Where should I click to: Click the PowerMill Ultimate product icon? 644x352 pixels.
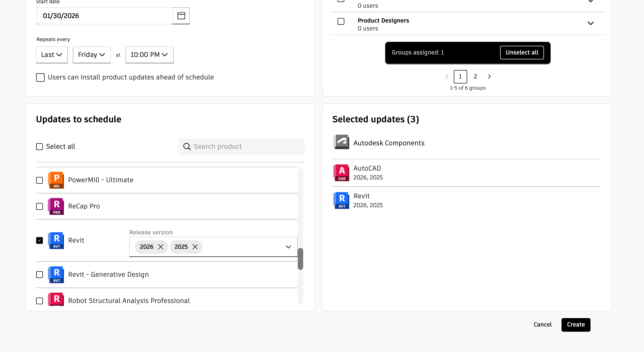[56, 180]
